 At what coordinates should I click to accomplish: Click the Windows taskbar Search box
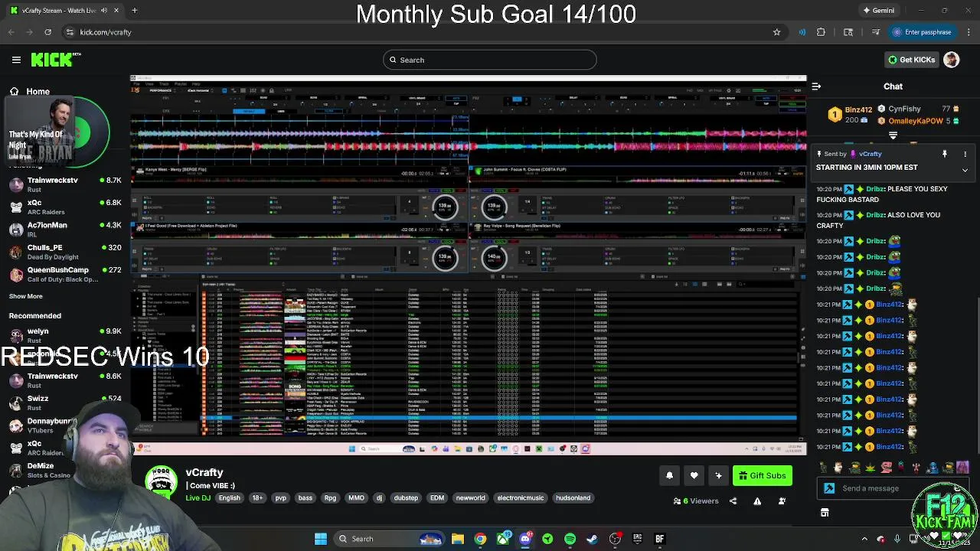pyautogui.click(x=390, y=539)
